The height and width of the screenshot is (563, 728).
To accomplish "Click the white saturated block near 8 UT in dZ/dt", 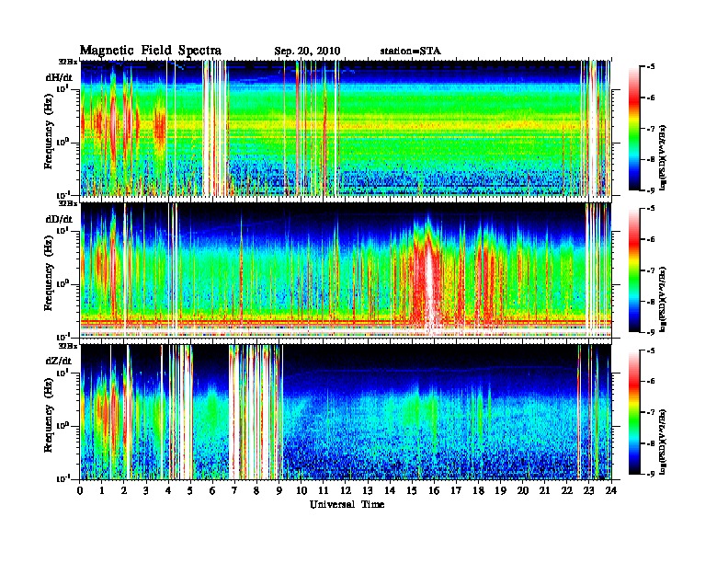I will [256, 412].
